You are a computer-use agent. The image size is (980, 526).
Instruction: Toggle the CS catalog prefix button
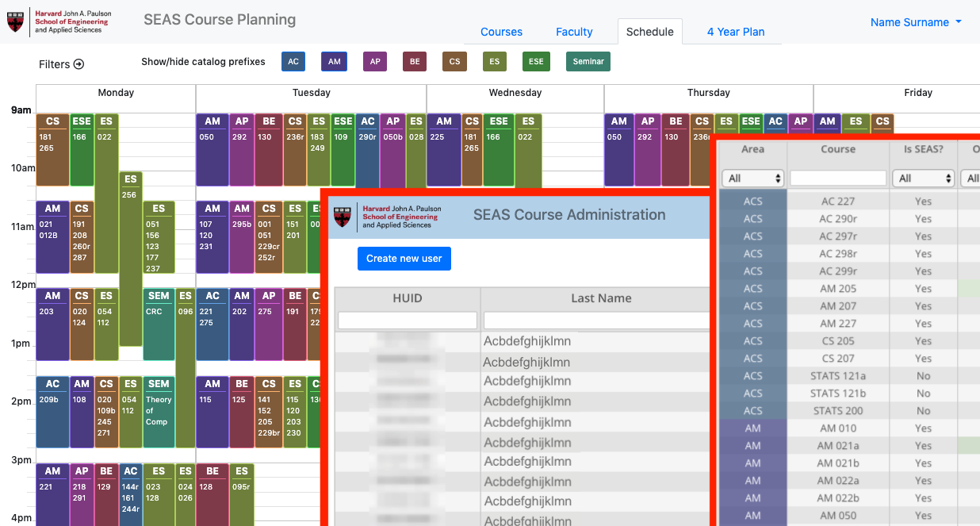point(454,61)
